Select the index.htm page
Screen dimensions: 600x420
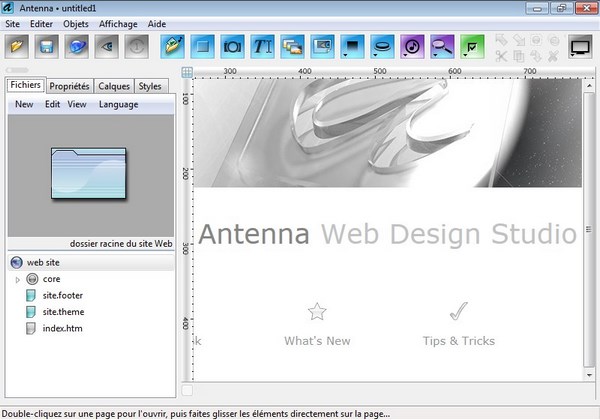pyautogui.click(x=62, y=329)
